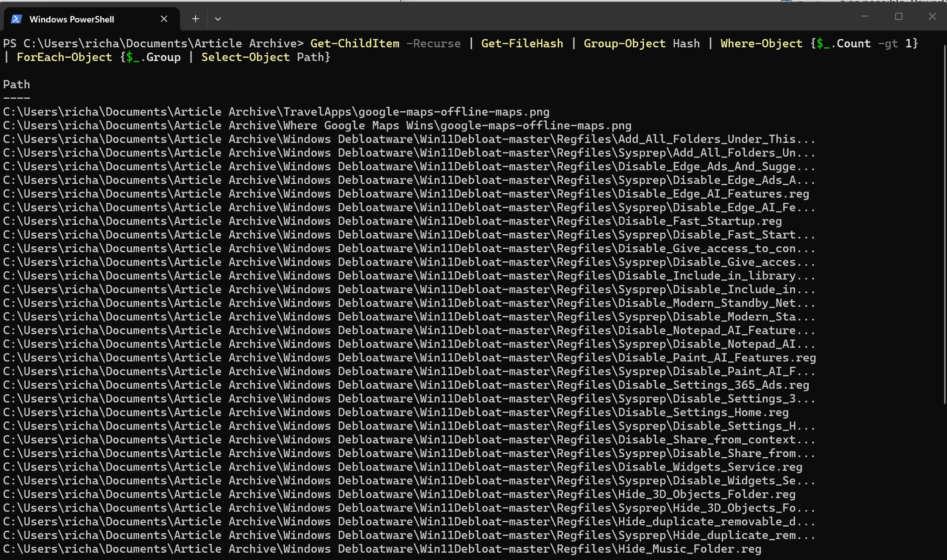Screen dimensions: 947x560
Task: Click the Regfiles\Disable_Share_from_context... line
Action: coord(409,439)
